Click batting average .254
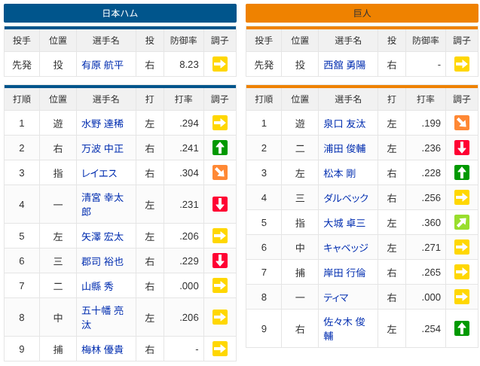Screen dimensions: 480x366 pyautogui.click(x=431, y=329)
